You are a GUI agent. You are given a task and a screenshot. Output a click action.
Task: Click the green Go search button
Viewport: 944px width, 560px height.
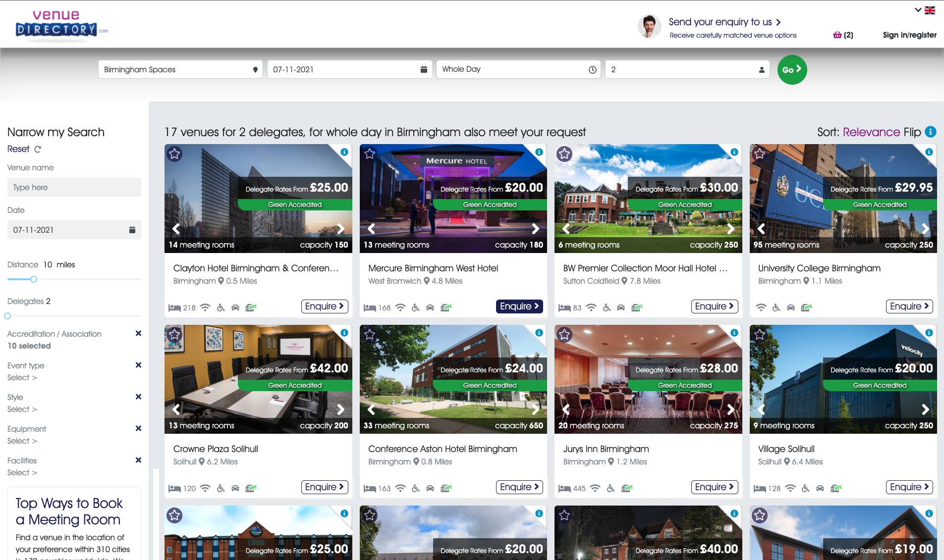[x=792, y=70]
